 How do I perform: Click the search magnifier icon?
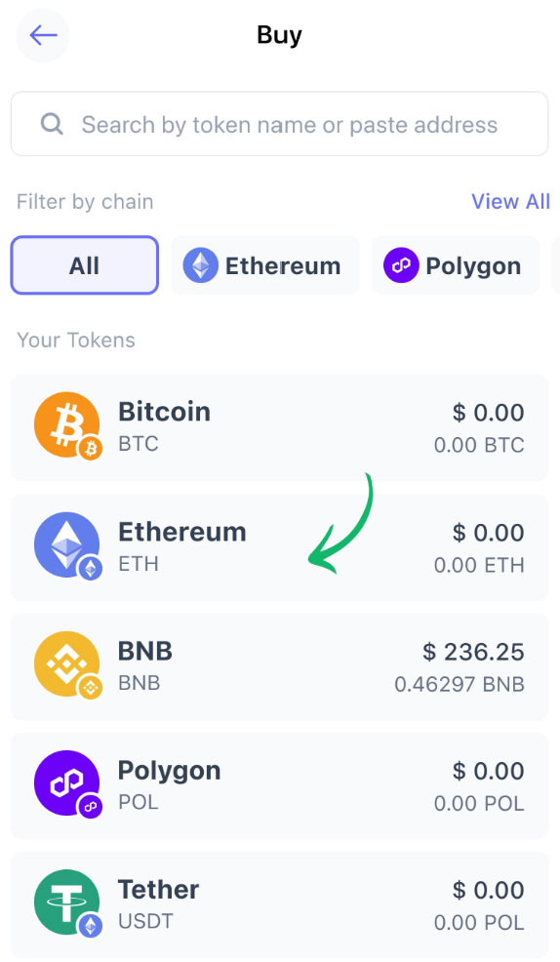52,125
